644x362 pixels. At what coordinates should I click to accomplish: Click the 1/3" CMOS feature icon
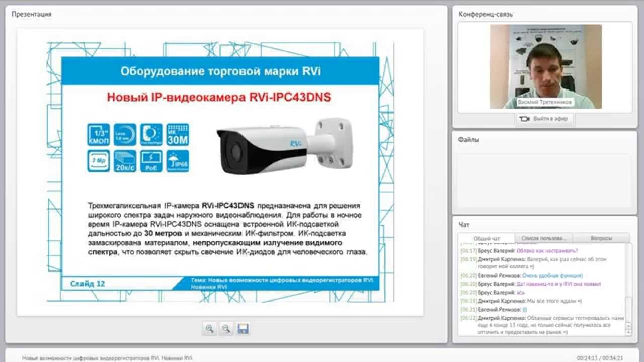[98, 135]
